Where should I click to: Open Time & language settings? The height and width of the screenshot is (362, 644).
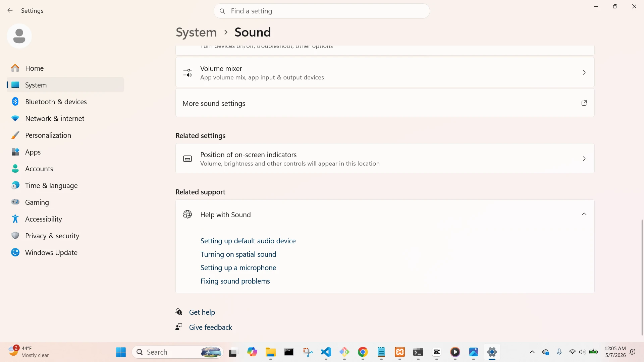65,185
